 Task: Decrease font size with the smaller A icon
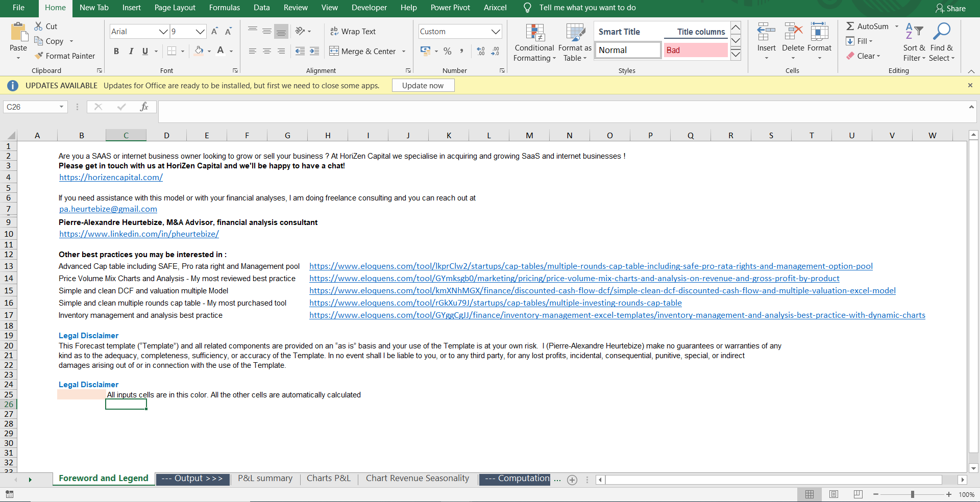pyautogui.click(x=228, y=31)
